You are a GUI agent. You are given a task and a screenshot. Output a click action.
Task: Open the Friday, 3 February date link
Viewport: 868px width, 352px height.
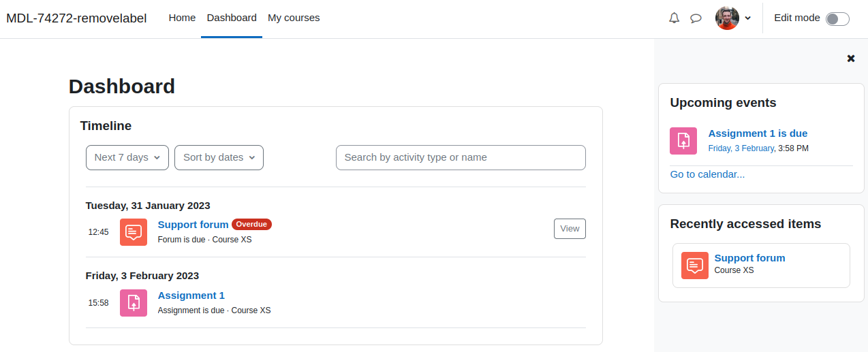(741, 148)
